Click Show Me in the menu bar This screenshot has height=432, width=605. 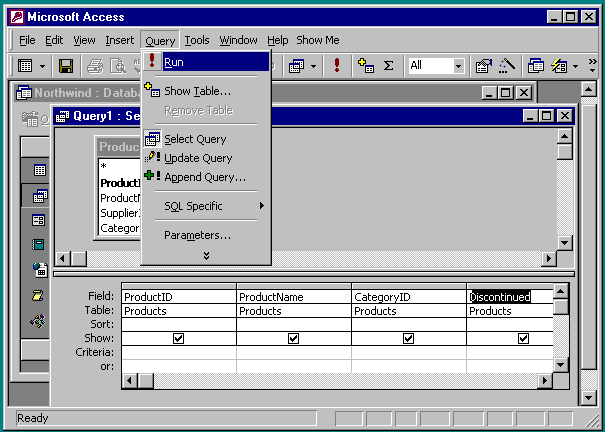(318, 40)
